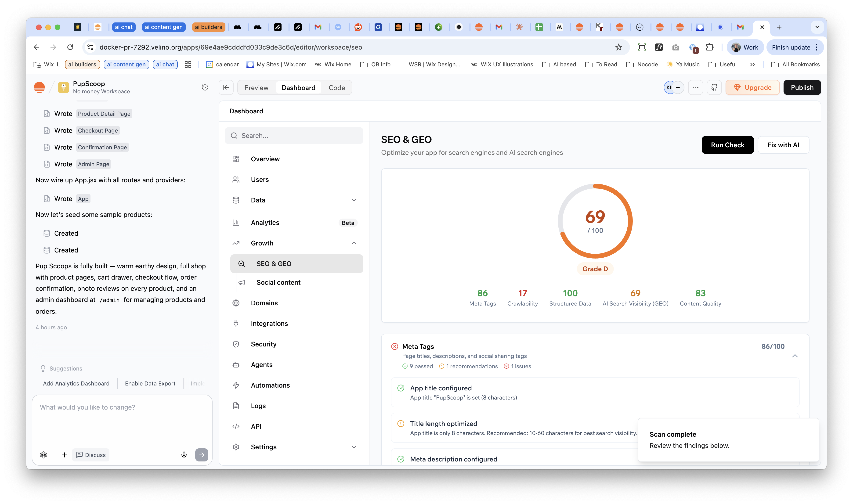
Task: Click the Run Check button
Action: coord(728,145)
